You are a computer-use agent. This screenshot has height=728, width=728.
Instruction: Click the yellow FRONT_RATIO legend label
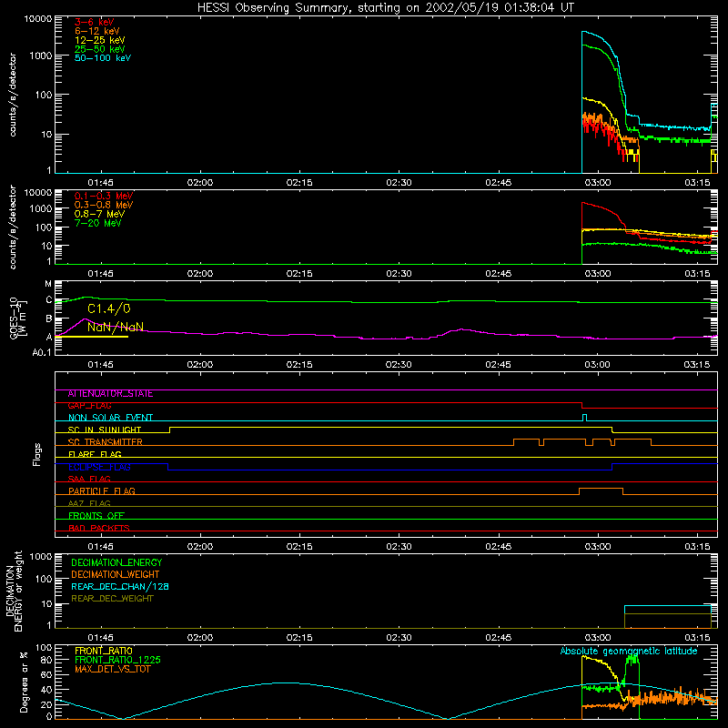104,651
